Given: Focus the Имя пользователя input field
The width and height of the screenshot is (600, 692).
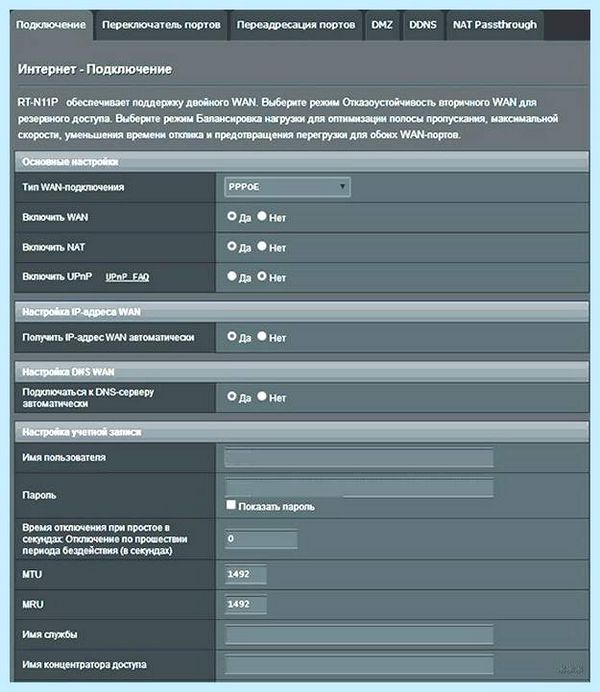Looking at the screenshot, I should [x=359, y=458].
